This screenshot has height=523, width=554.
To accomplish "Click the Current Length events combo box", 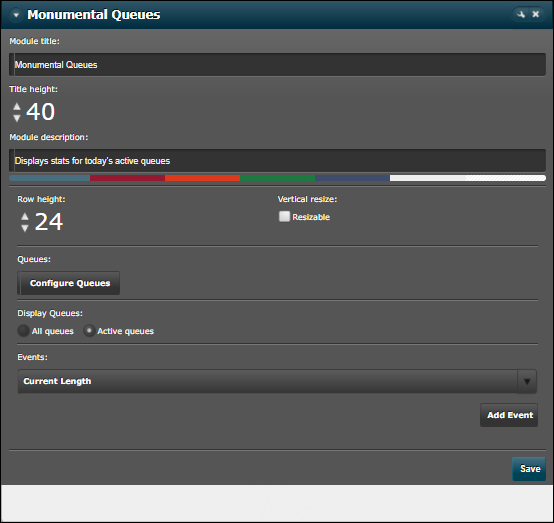I will pyautogui.click(x=277, y=381).
